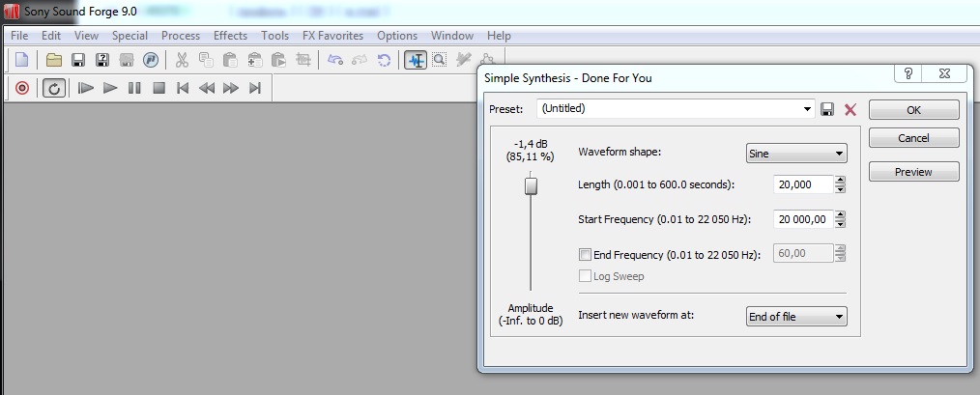Open the Options menu
The image size is (980, 395).
[397, 36]
